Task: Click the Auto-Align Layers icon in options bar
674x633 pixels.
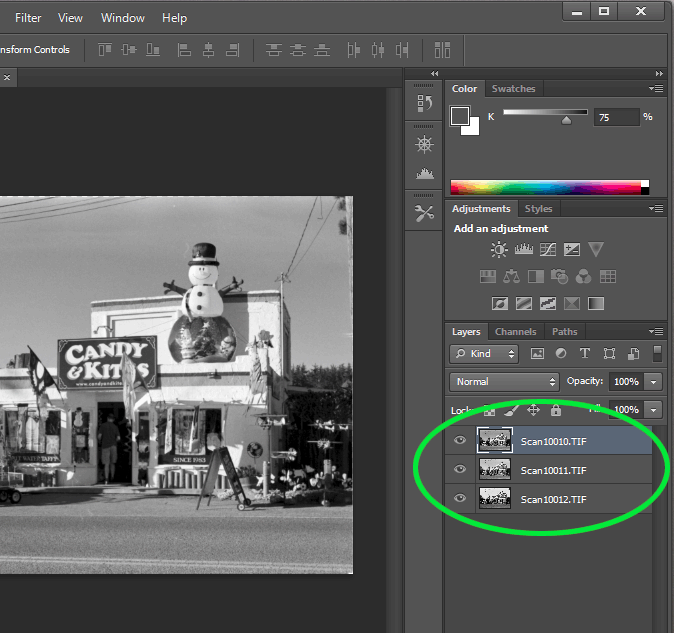Action: 442,50
